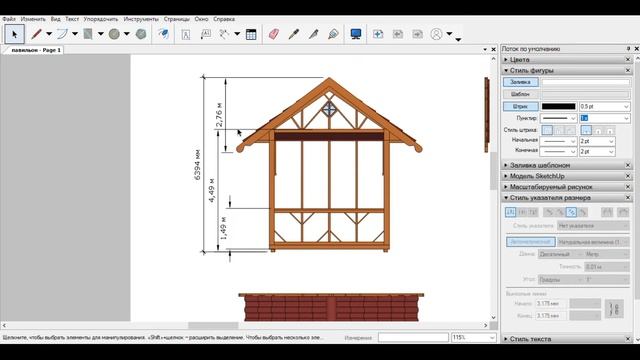
Task: Select the pink Eraser tool
Action: pyautogui.click(x=274, y=34)
